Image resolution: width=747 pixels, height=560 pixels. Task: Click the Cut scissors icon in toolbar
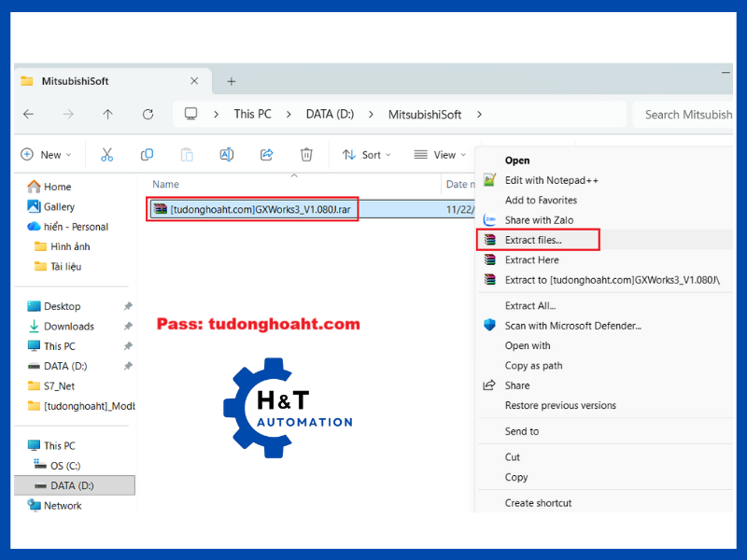(x=106, y=155)
